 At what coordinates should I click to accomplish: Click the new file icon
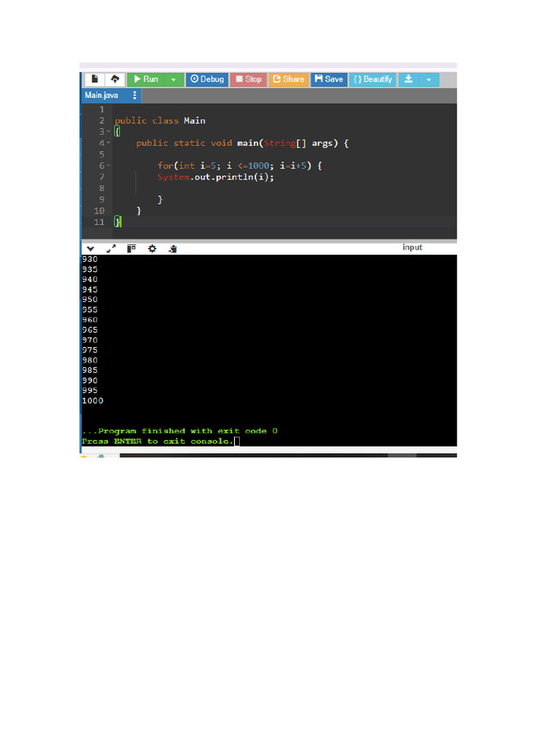[95, 79]
